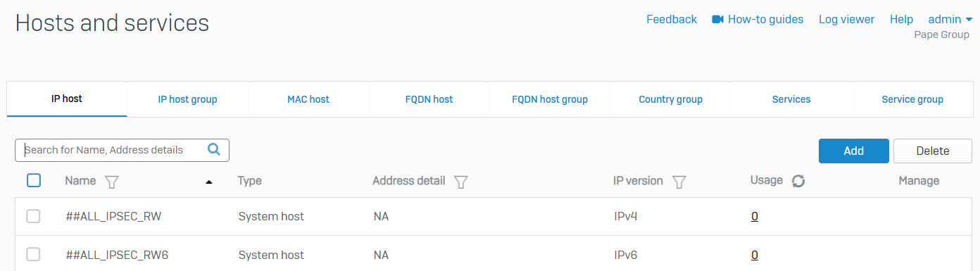Click the Delete button
Viewport: 980px width, 271px height.
[x=933, y=151]
